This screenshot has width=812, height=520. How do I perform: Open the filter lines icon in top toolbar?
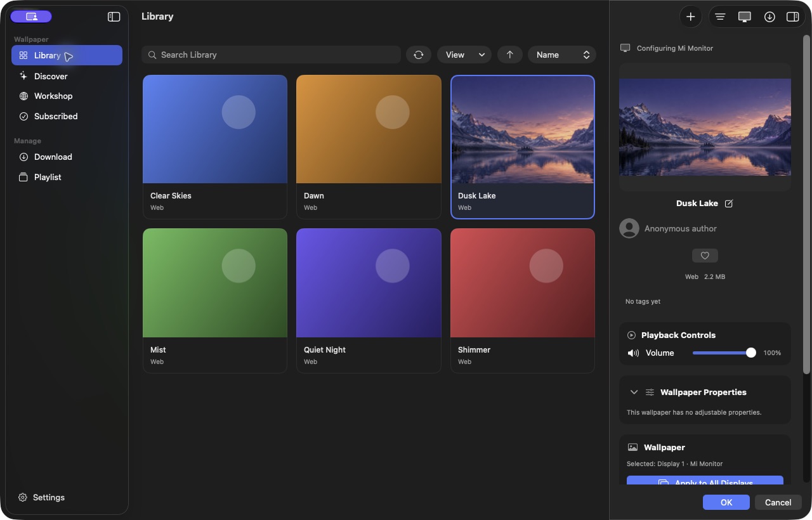click(x=720, y=17)
